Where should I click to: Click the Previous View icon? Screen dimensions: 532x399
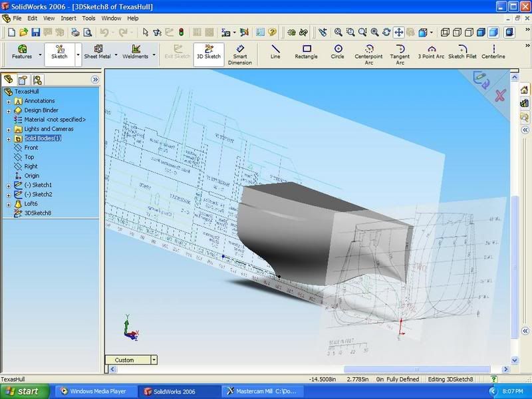pos(323,33)
